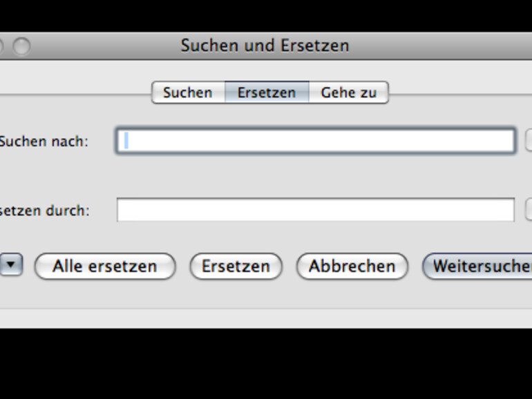This screenshot has height=399, width=532.
Task: Click the Ersetzen button below the fields
Action: click(x=236, y=266)
